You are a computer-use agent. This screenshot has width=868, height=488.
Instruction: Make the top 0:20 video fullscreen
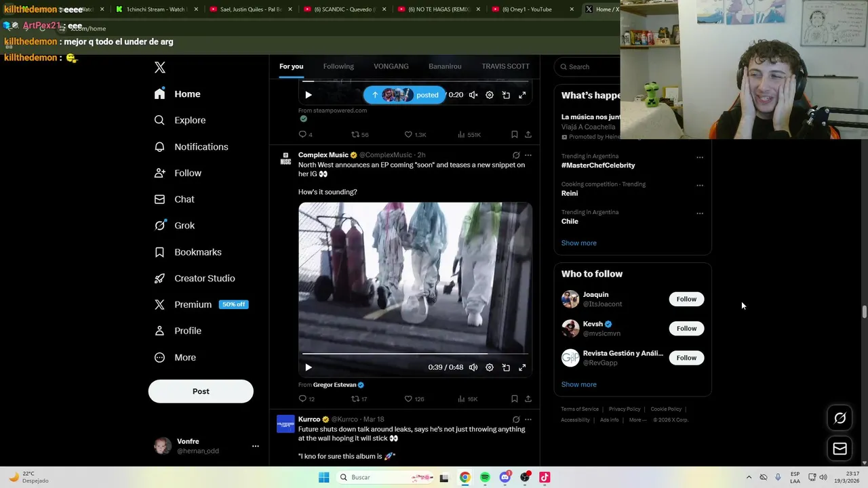[522, 95]
